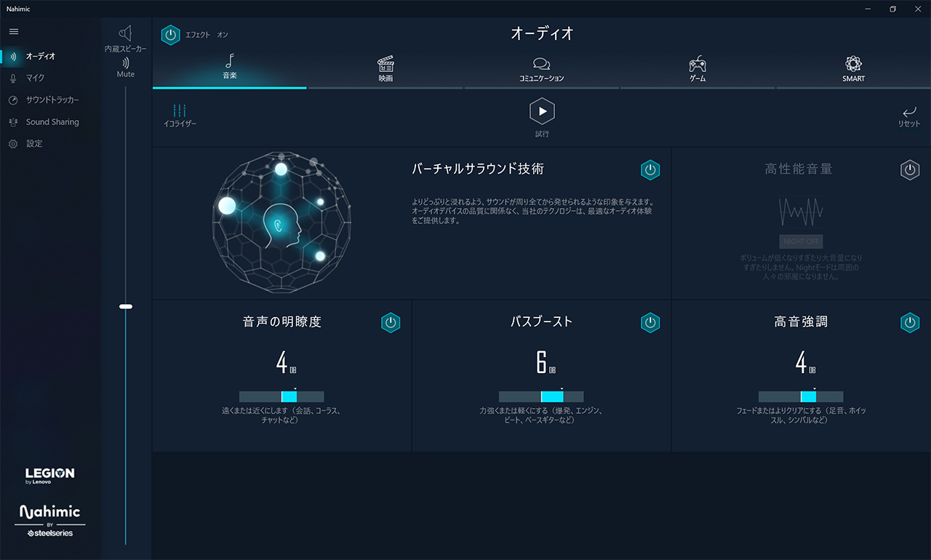Click the virtual surround head sphere graphic

281,222
